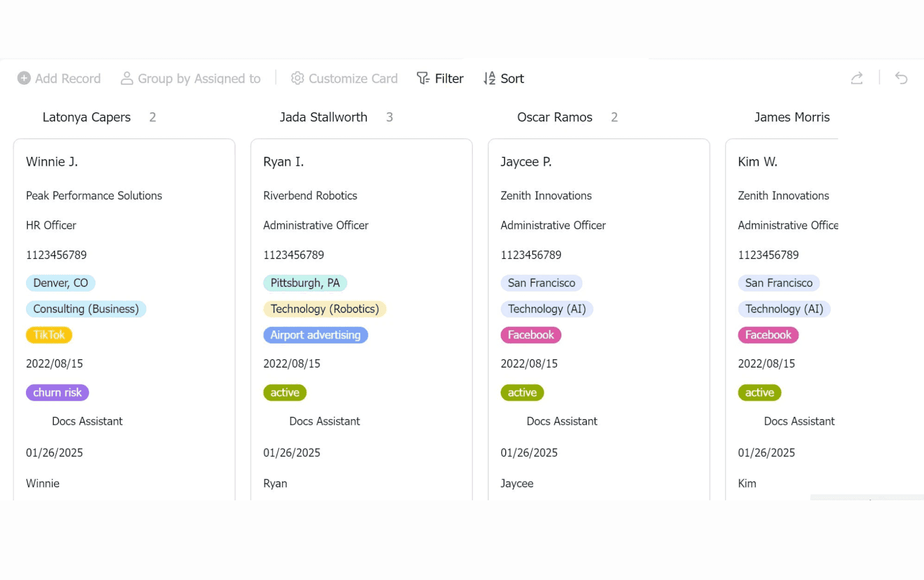
Task: Click the record count next to Jada Stallworth
Action: pyautogui.click(x=390, y=117)
